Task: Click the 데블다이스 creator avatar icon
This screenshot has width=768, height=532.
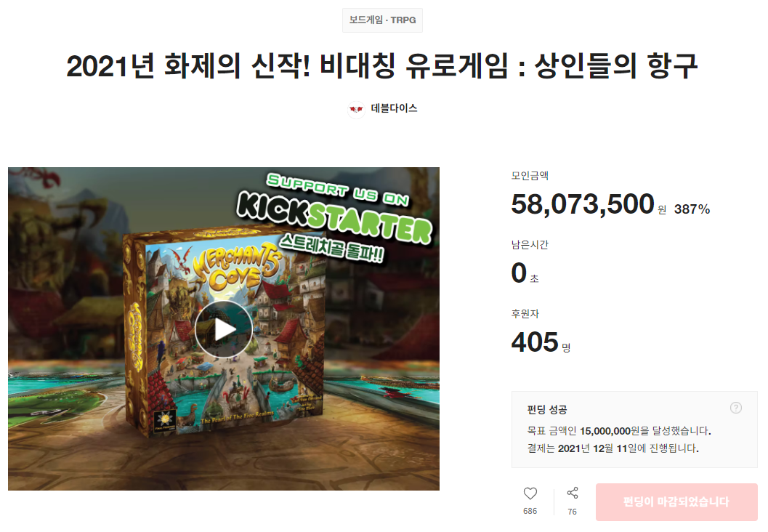Action: pos(356,109)
